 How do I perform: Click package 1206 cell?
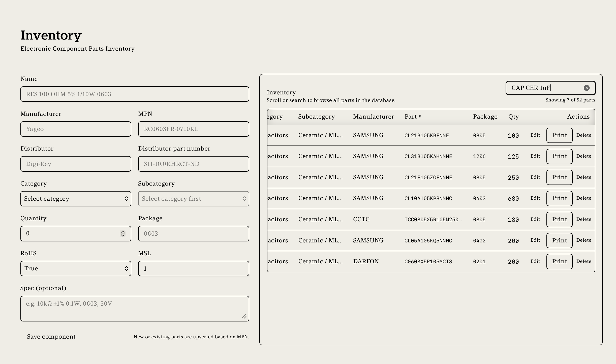coord(479,156)
